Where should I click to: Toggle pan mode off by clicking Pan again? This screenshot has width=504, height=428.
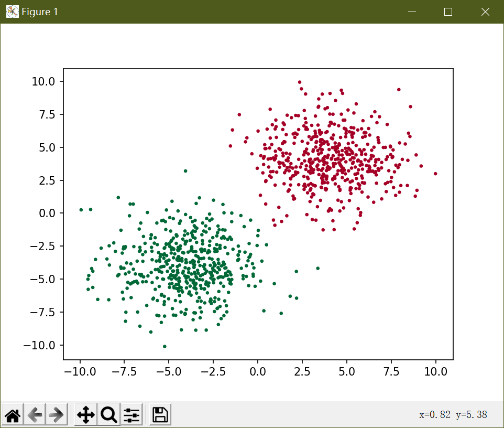(x=85, y=414)
